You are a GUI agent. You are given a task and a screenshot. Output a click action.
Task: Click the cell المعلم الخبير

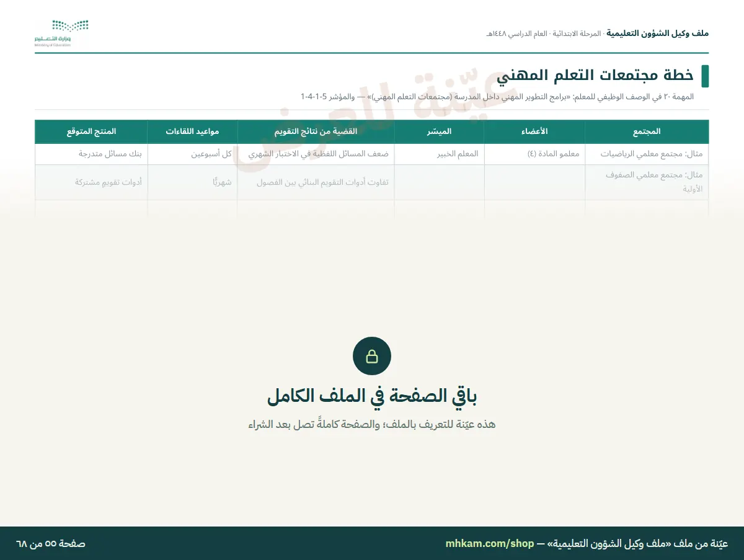pos(440,154)
